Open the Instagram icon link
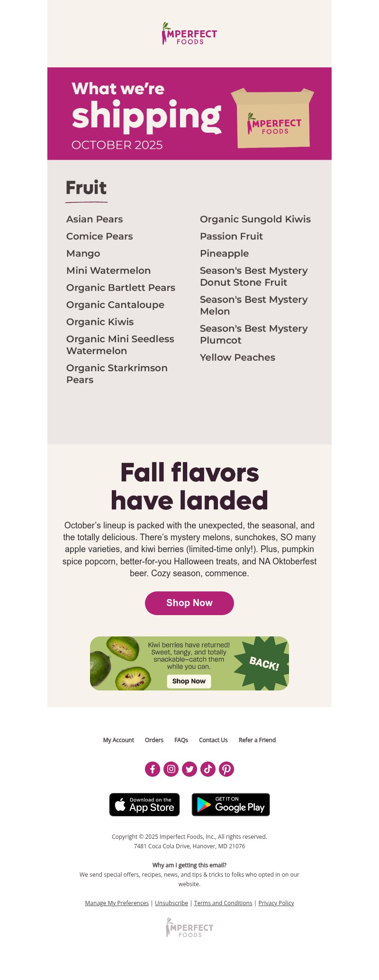 pyautogui.click(x=171, y=769)
